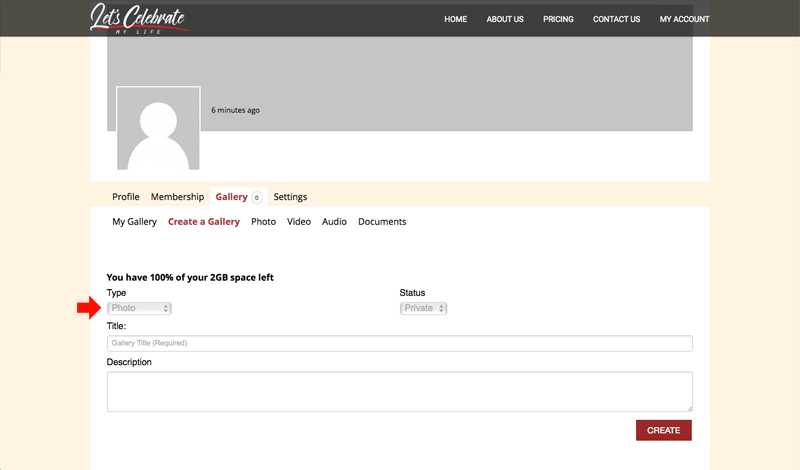Open the profile avatar placeholder image
The height and width of the screenshot is (470, 800).
[158, 128]
